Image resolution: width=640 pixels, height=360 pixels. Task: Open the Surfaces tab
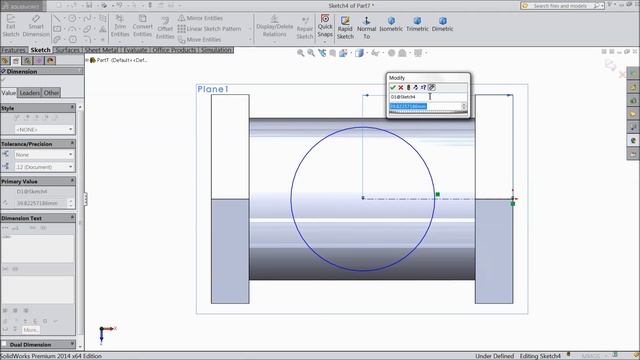pos(67,50)
